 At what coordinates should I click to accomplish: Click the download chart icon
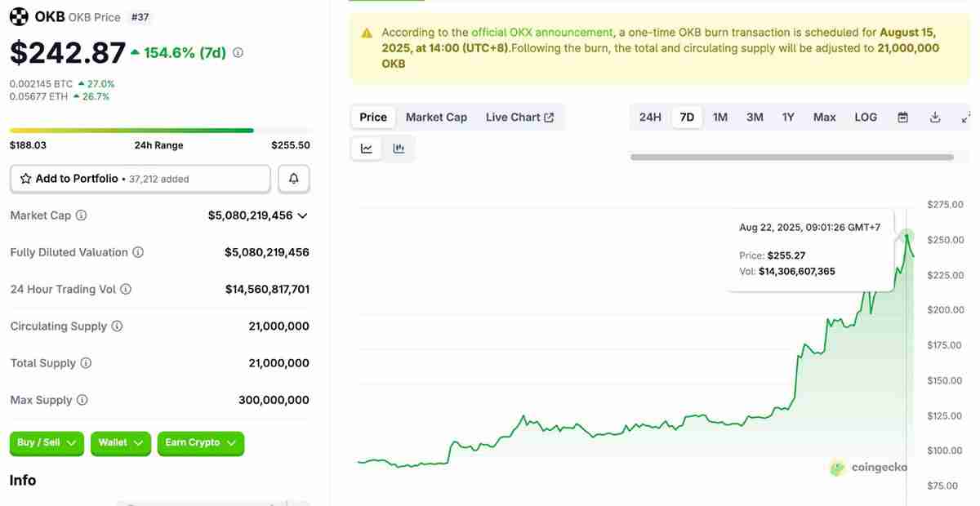(x=934, y=117)
